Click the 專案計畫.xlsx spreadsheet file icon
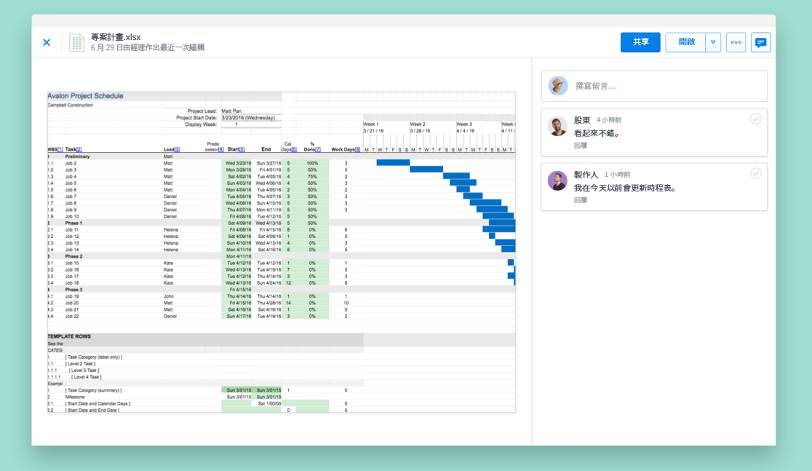Image resolution: width=812 pixels, height=471 pixels. [x=77, y=42]
